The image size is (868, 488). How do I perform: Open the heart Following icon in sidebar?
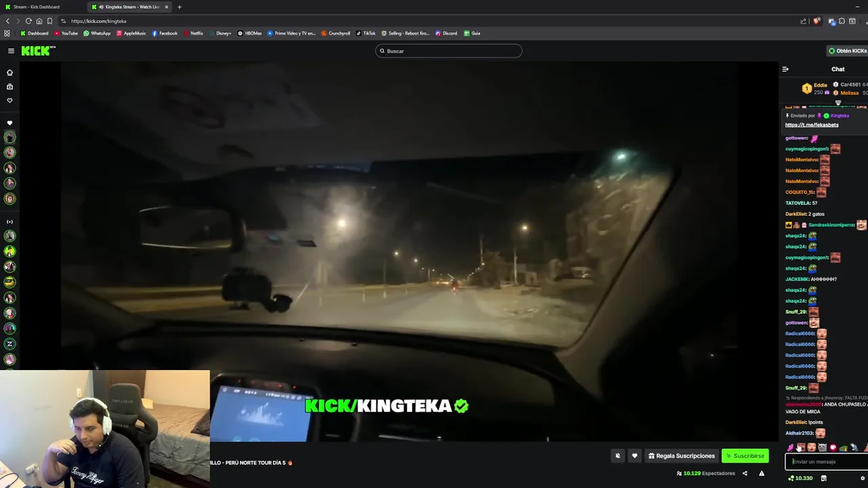(9, 100)
